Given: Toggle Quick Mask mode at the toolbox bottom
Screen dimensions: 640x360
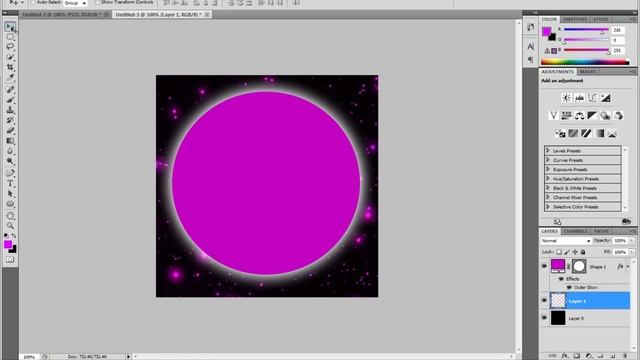Looking at the screenshot, I should click(x=10, y=260).
